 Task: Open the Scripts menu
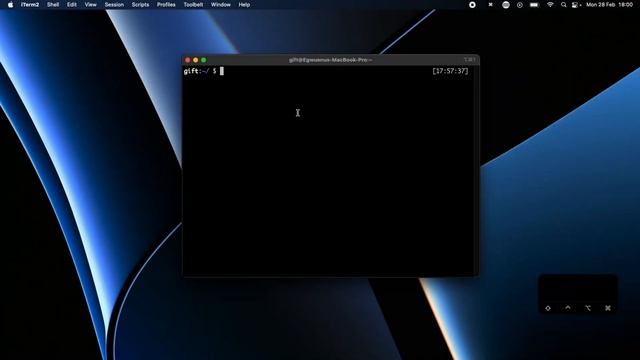coord(140,5)
